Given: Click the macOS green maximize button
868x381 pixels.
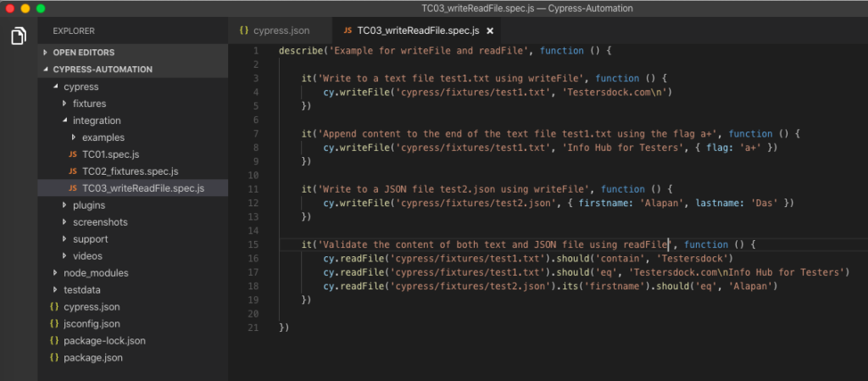Looking at the screenshot, I should [41, 8].
